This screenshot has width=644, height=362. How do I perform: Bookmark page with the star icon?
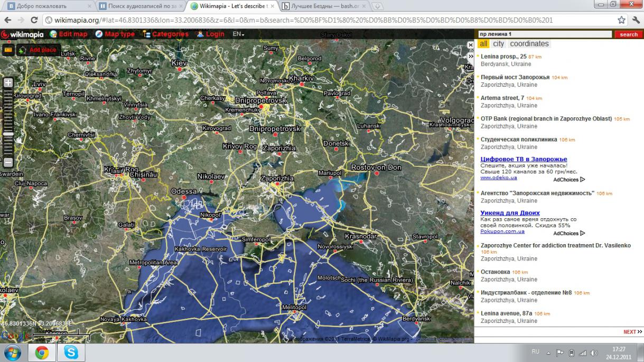coord(622,20)
